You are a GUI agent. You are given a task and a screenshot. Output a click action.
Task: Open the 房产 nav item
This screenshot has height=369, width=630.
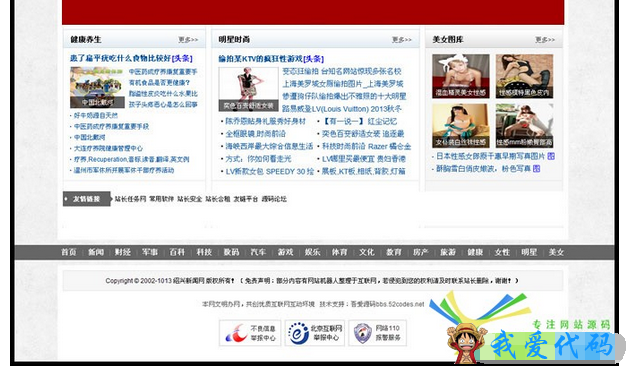[421, 252]
